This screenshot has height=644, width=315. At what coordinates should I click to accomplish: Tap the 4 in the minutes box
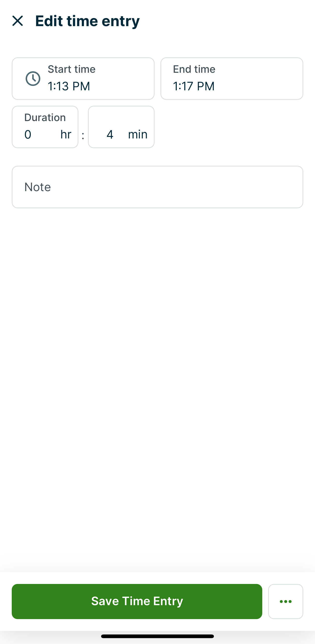[x=110, y=135]
